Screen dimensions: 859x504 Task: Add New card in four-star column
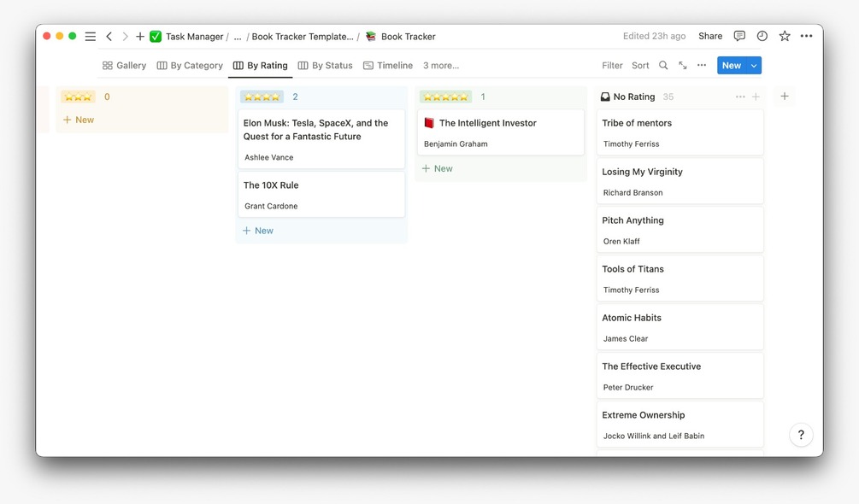click(258, 231)
